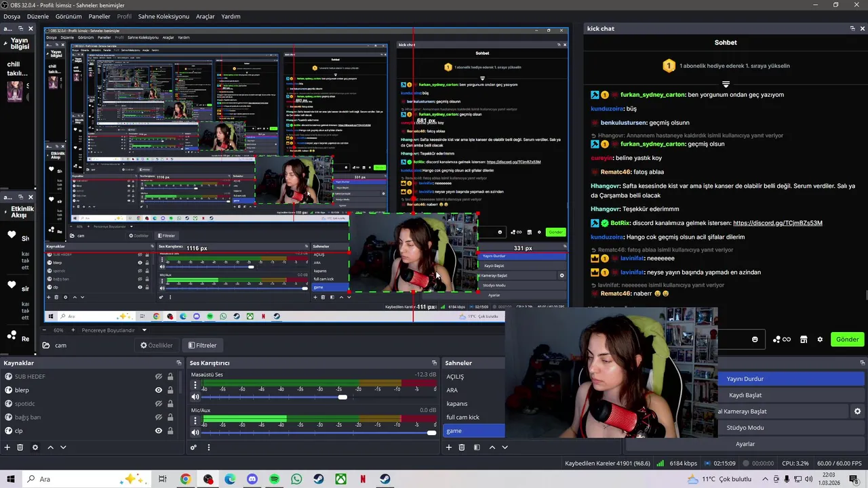
Task: Pop out the Ses Karıştırıcı dock
Action: (435, 363)
